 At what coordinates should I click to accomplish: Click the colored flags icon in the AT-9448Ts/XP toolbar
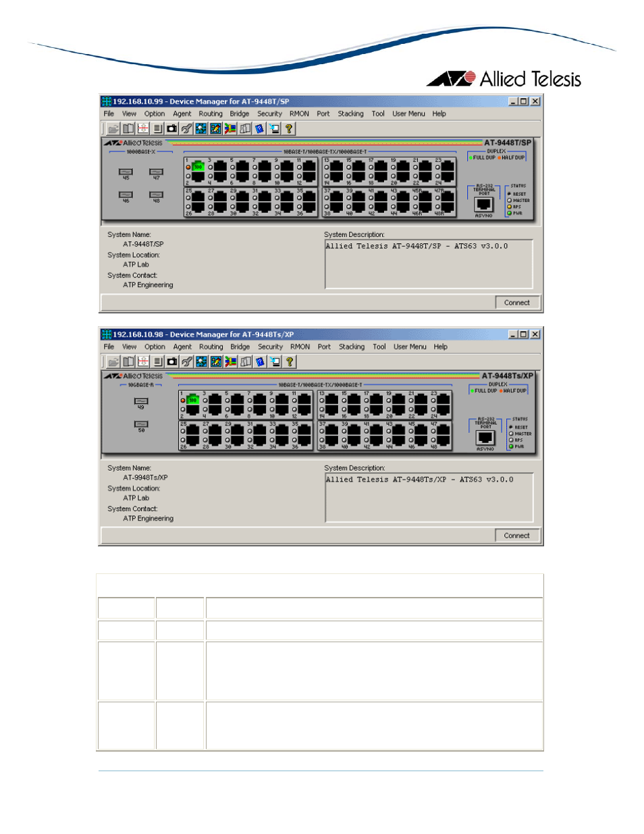pos(231,361)
